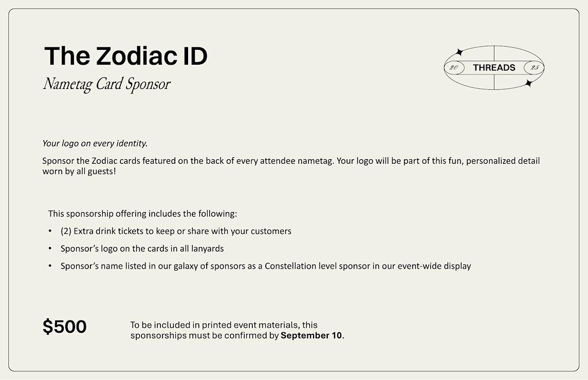Click the bold 'September 10' date
The width and height of the screenshot is (588, 380).
point(311,335)
